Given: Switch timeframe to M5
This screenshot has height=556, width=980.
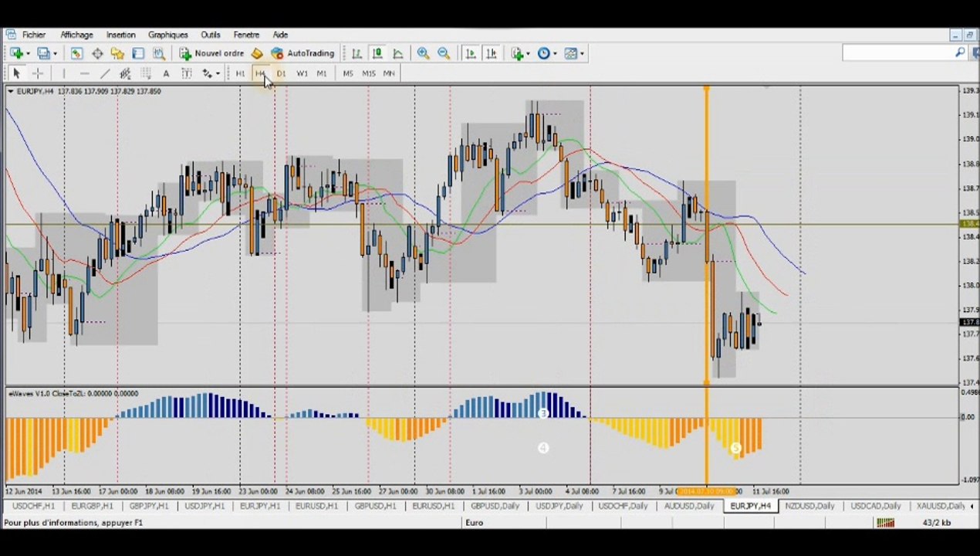Looking at the screenshot, I should click(347, 73).
